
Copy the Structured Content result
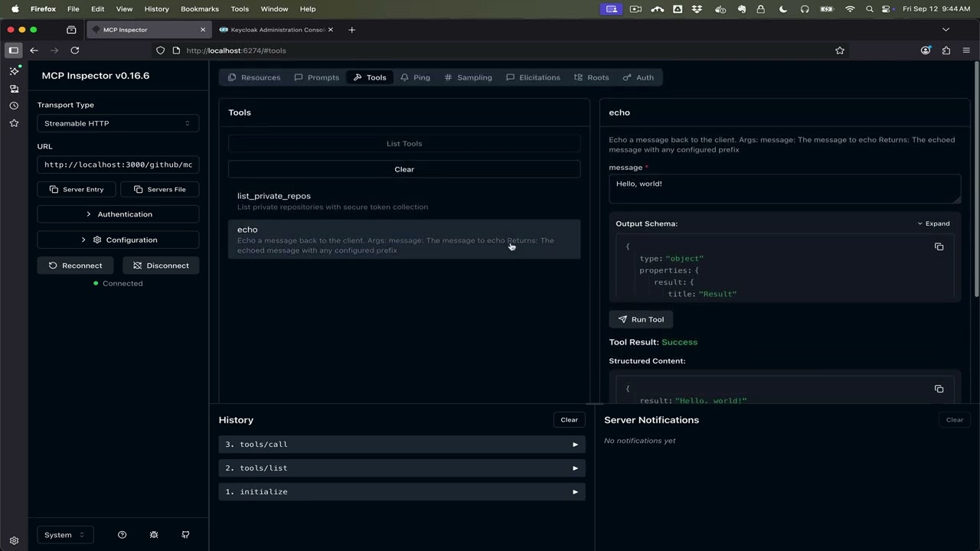(x=939, y=389)
